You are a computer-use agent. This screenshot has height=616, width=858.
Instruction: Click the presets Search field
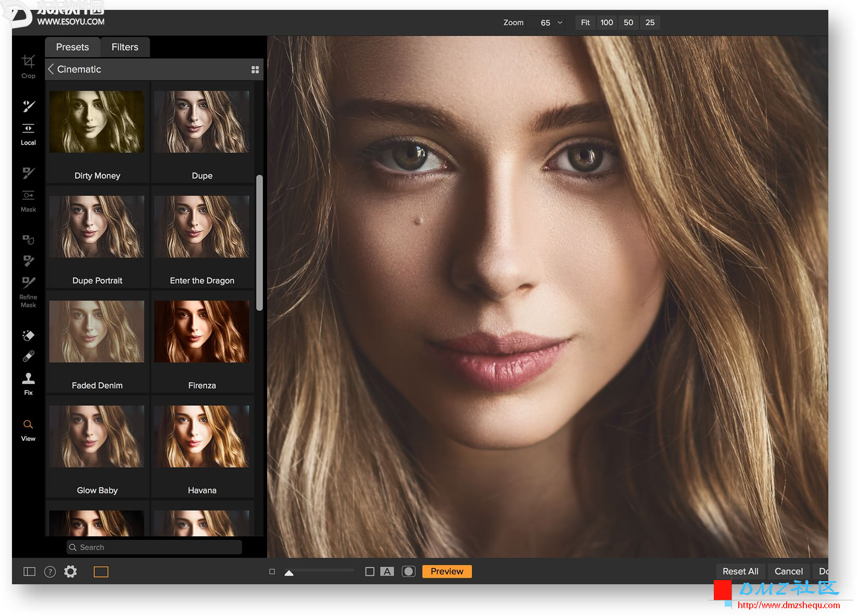point(154,547)
